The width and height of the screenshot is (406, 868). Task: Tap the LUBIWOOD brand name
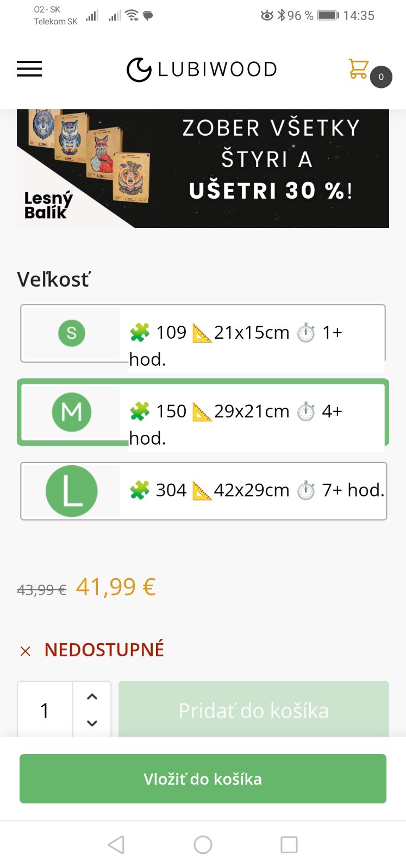coord(217,69)
